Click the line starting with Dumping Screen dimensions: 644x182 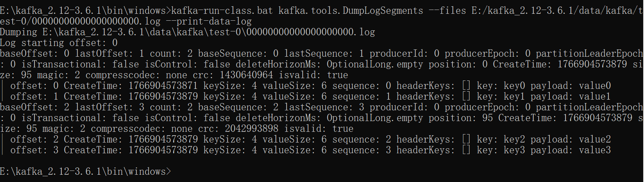(x=187, y=32)
